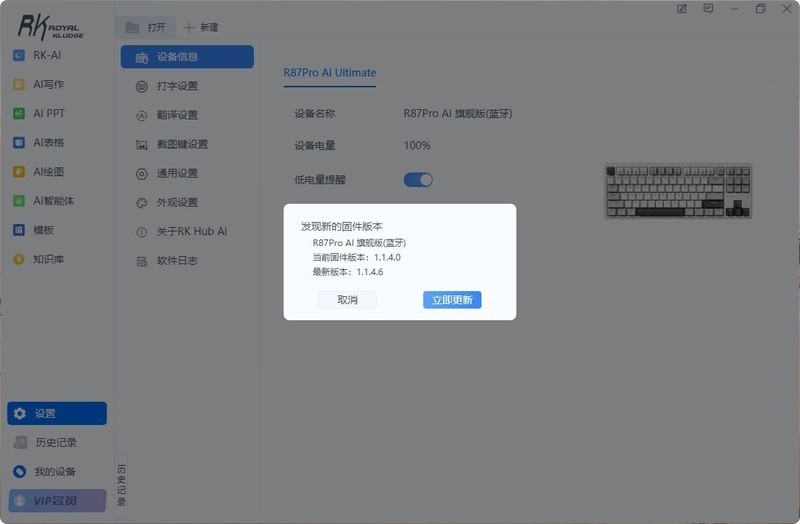Click the 打开 folder tab
This screenshot has height=524, width=800.
click(146, 27)
